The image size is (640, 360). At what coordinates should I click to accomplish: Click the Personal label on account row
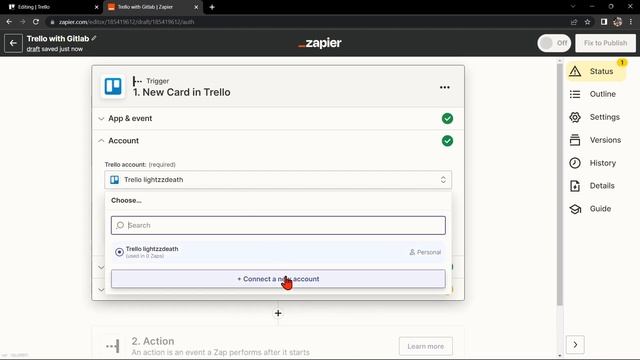(425, 252)
